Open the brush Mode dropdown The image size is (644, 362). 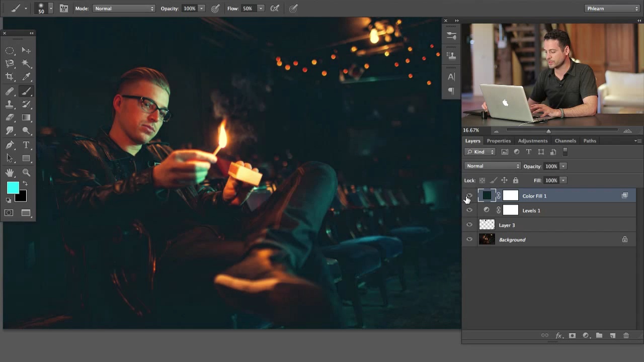point(124,9)
